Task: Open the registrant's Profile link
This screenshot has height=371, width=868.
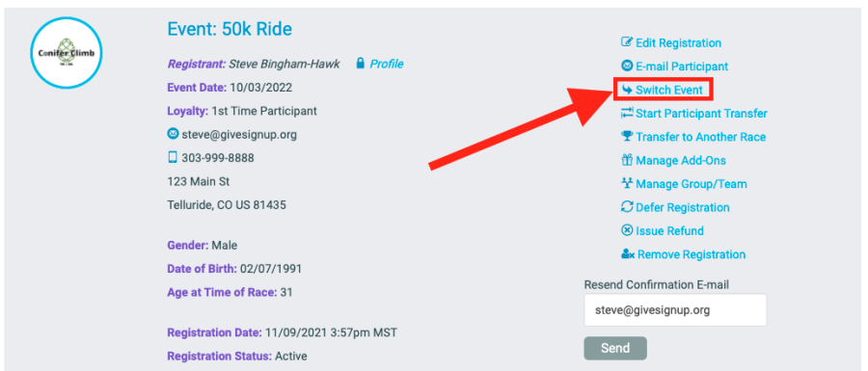Action: pos(387,65)
